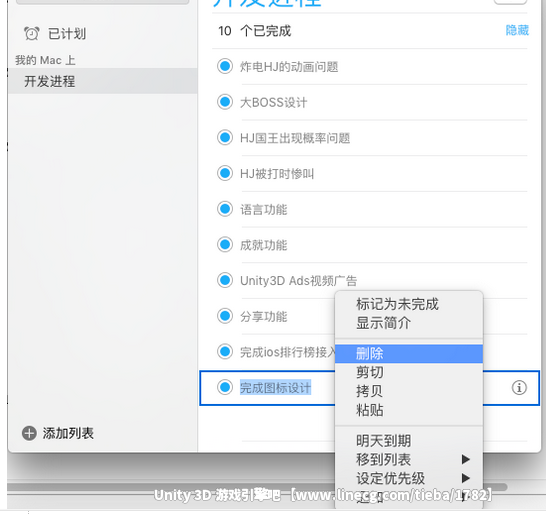Screen dimensions: 546x514
Task: Click the 炸电HJ的动画问题 reminder text
Action: (289, 67)
